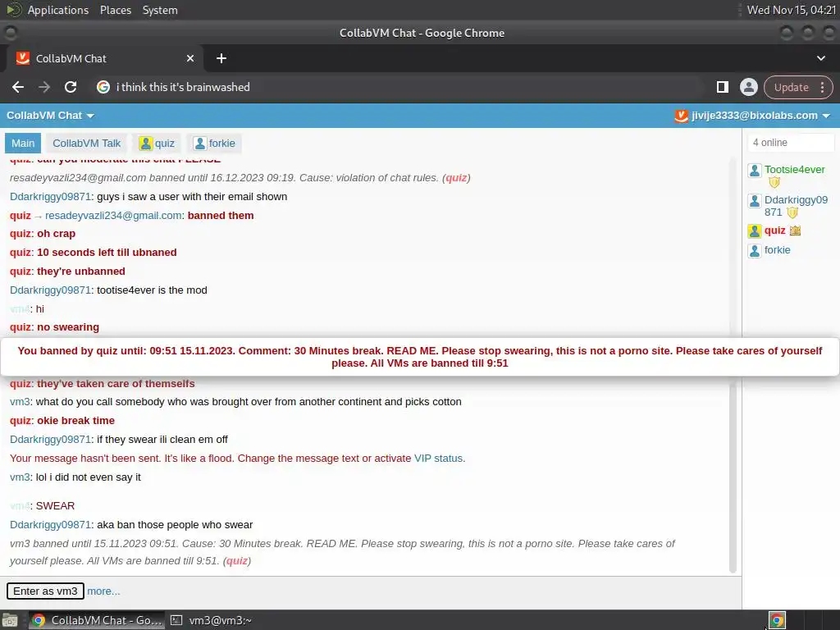The height and width of the screenshot is (630, 840).
Task: Click the chat messages scrollbar
Action: point(733,365)
